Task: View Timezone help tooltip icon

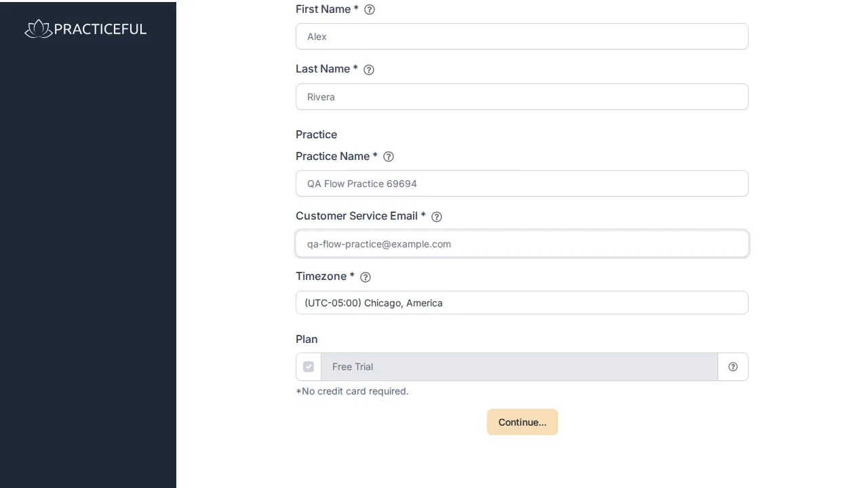Action: (366, 277)
